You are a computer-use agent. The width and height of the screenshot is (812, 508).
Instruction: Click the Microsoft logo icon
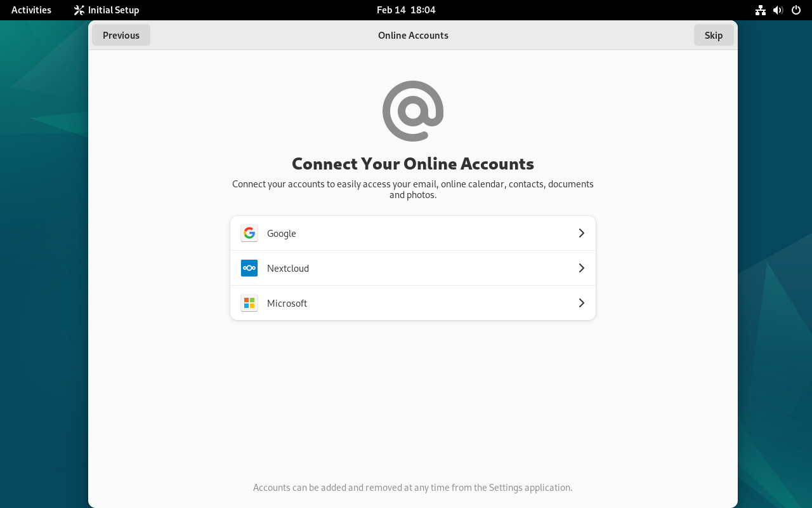pos(249,303)
